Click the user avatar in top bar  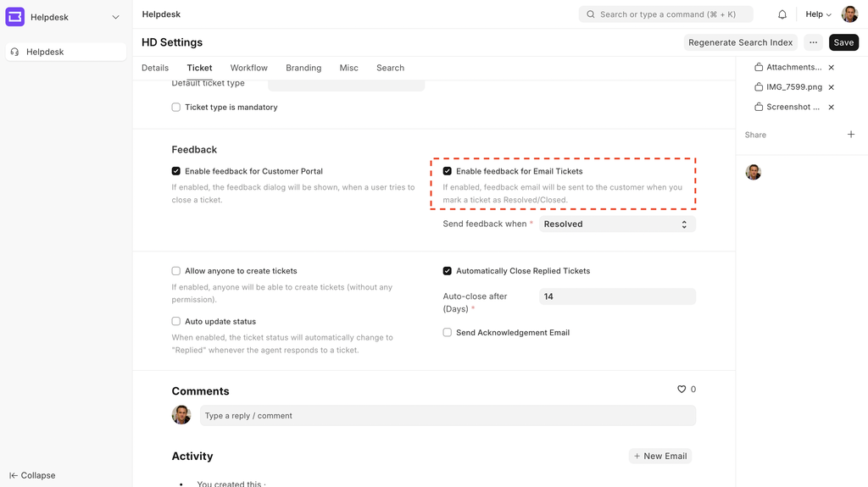click(x=849, y=14)
